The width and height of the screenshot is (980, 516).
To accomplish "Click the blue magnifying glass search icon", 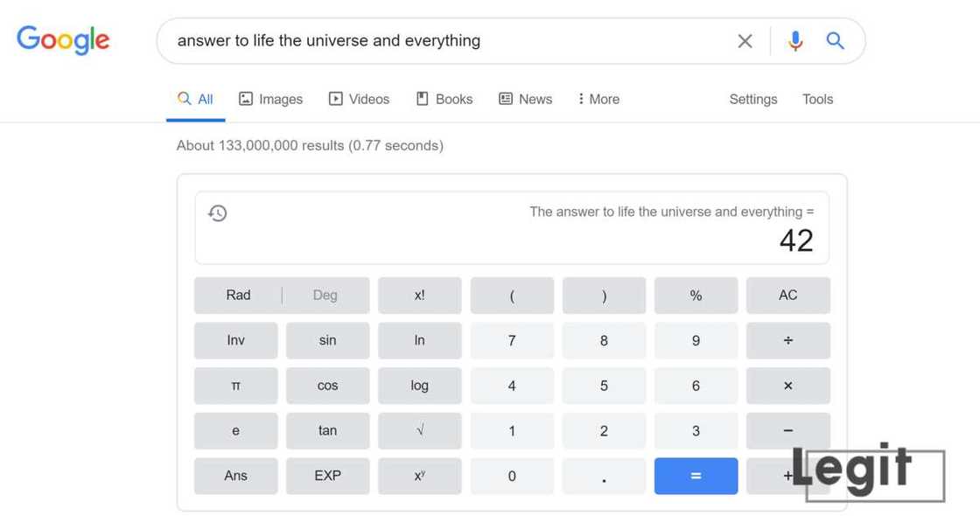I will coord(836,41).
